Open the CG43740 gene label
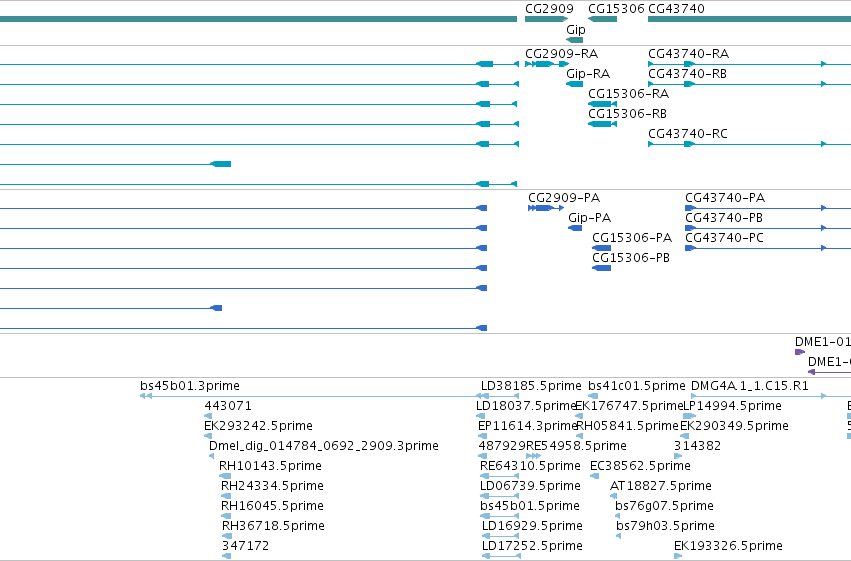 676,9
